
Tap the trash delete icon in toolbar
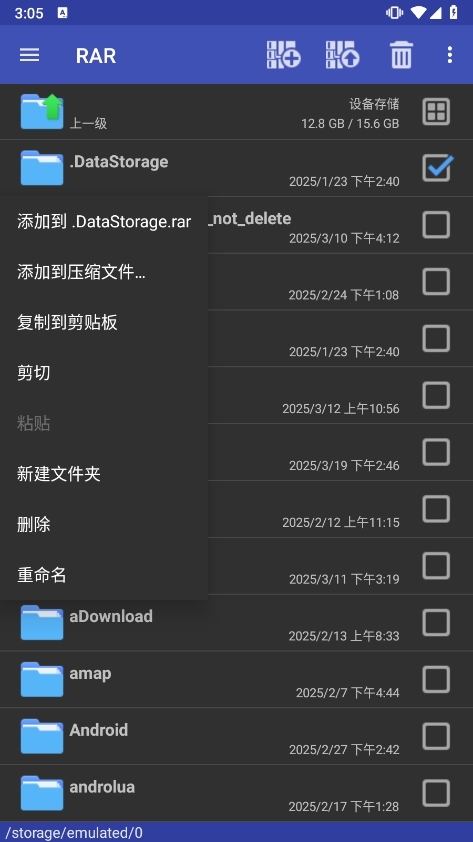click(401, 55)
